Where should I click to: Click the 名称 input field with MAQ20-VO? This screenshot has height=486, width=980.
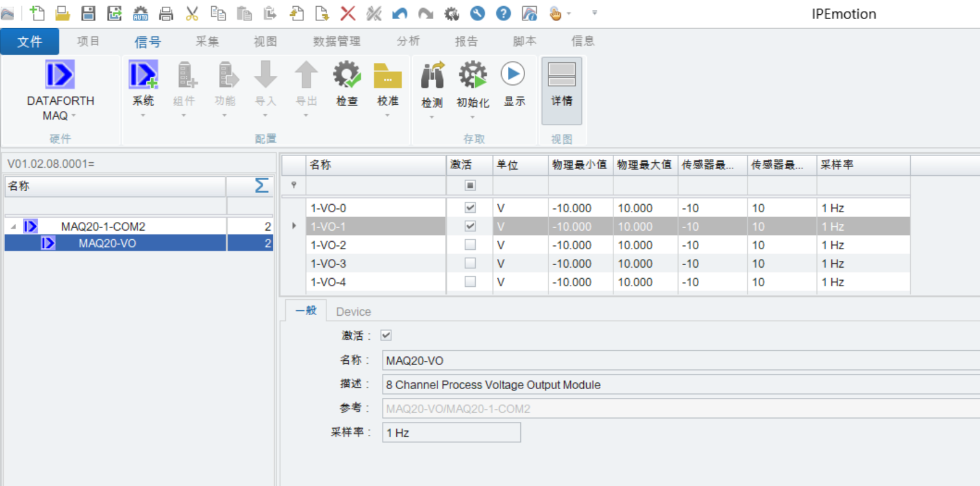681,360
